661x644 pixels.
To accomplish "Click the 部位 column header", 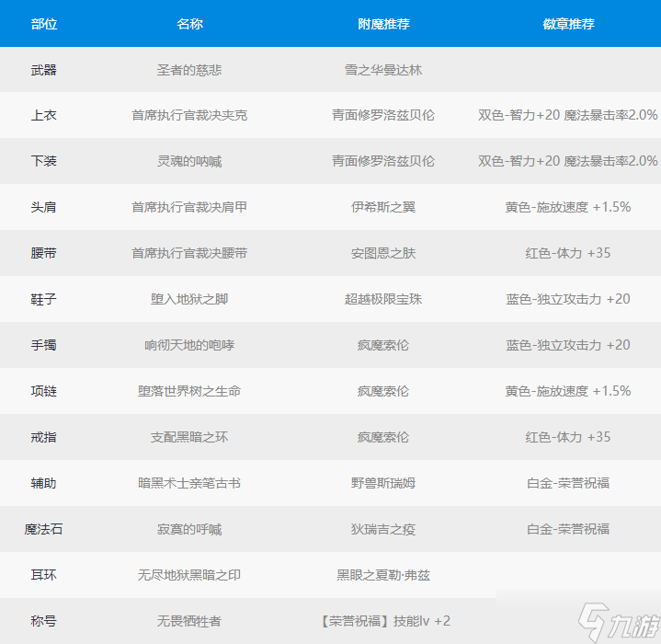I will [x=43, y=24].
